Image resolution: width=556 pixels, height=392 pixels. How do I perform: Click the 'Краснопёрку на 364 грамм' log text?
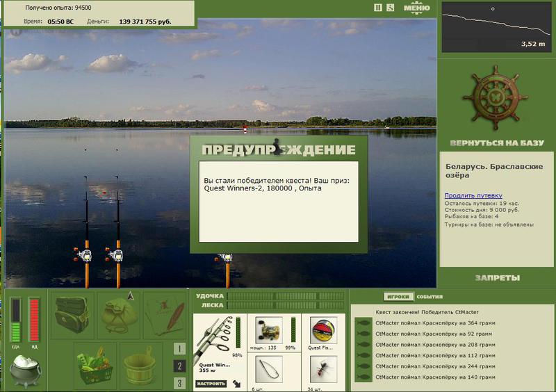459,323
